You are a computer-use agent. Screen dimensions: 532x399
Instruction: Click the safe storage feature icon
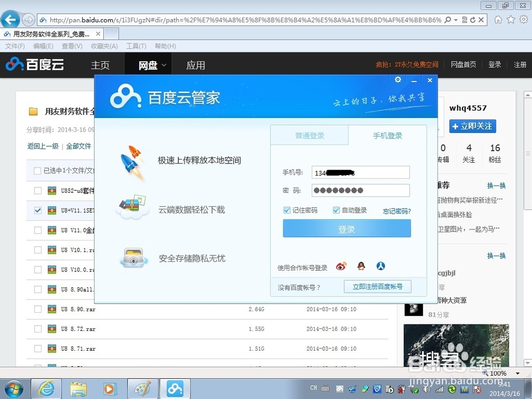134,258
